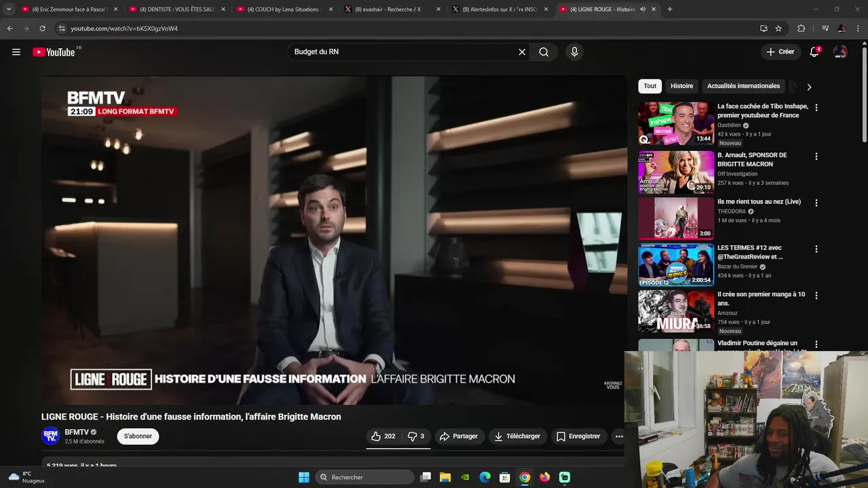Screen dimensions: 868x488
Task: Open the Chrome profile avatar
Action: pyautogui.click(x=842, y=28)
